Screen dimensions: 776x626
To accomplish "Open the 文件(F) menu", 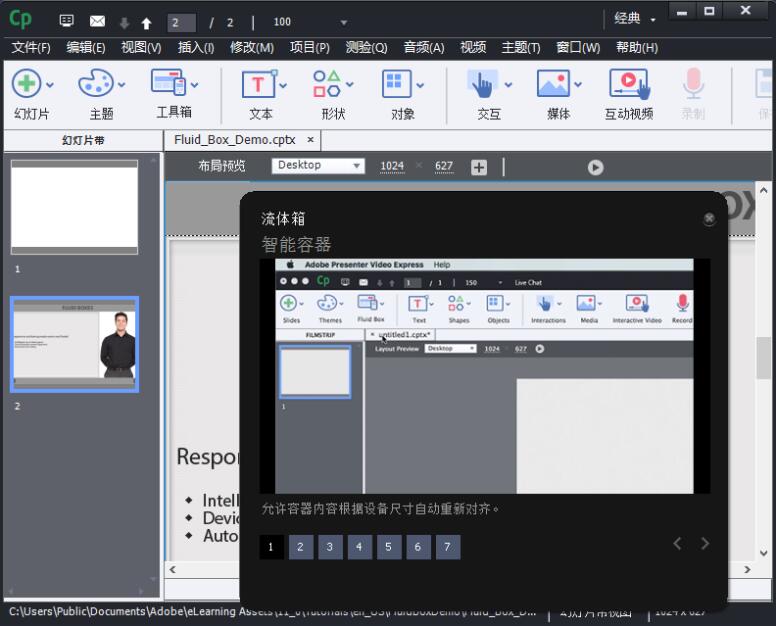I will tap(31, 48).
